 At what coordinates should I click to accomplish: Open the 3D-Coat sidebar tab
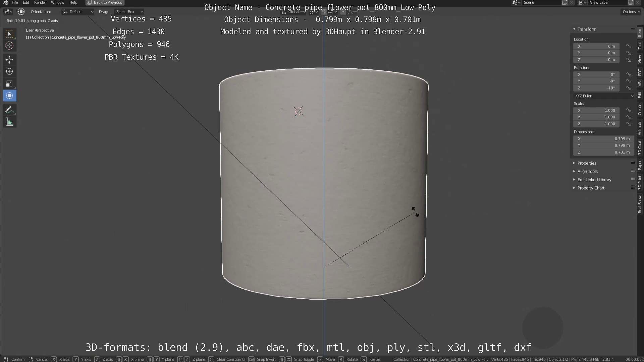(x=640, y=148)
